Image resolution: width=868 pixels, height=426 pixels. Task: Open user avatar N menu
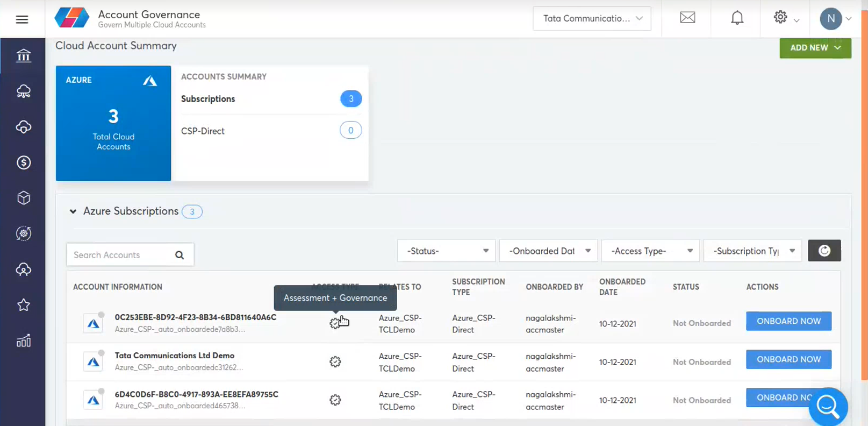831,19
